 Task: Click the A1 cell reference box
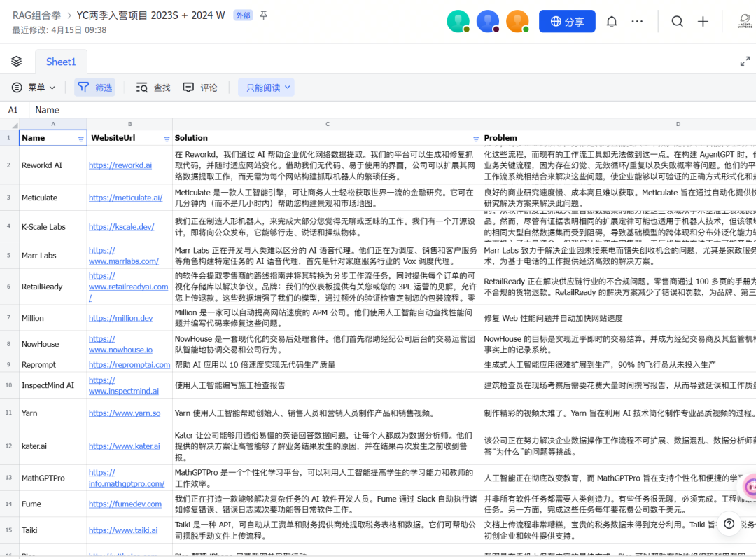[13, 110]
